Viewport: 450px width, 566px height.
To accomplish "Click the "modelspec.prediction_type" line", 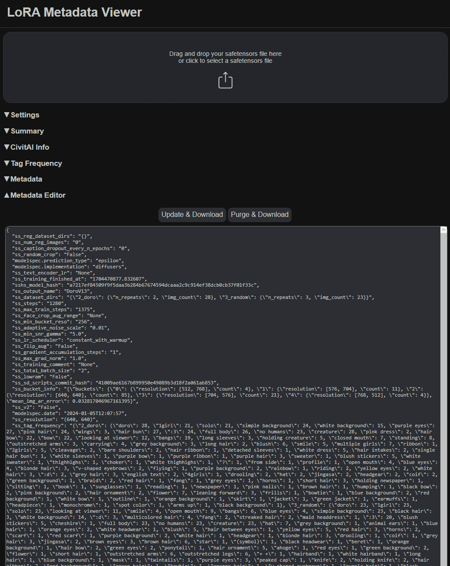I will point(68,260).
